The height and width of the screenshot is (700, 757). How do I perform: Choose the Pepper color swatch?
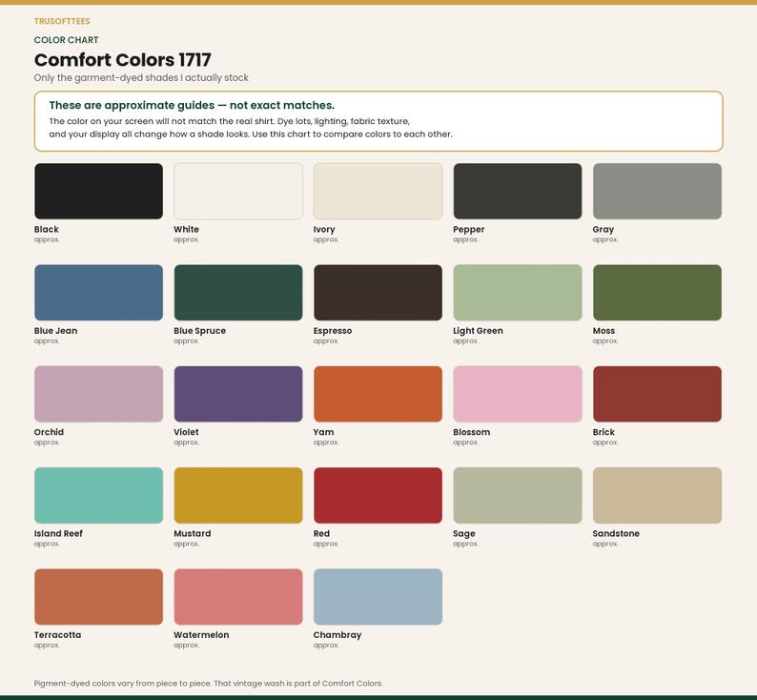pyautogui.click(x=518, y=191)
